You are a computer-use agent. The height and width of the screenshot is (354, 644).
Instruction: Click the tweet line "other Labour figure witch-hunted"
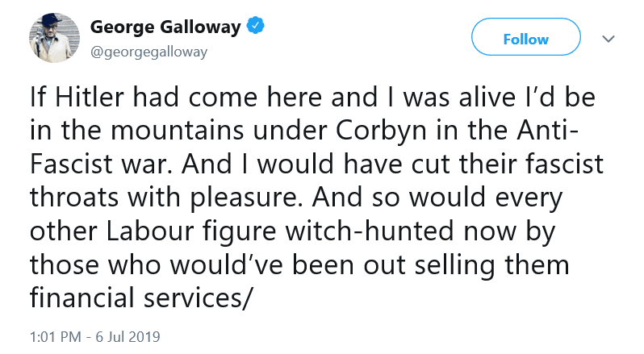coord(292,231)
